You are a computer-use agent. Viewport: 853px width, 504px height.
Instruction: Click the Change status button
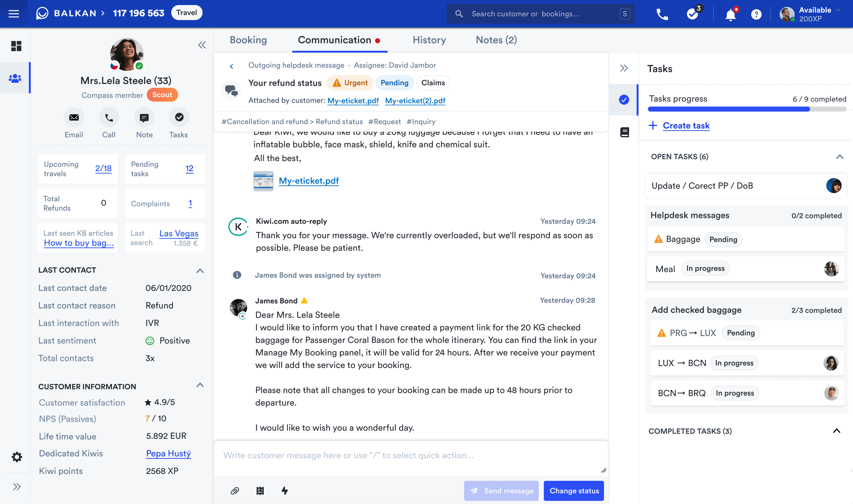click(x=574, y=491)
